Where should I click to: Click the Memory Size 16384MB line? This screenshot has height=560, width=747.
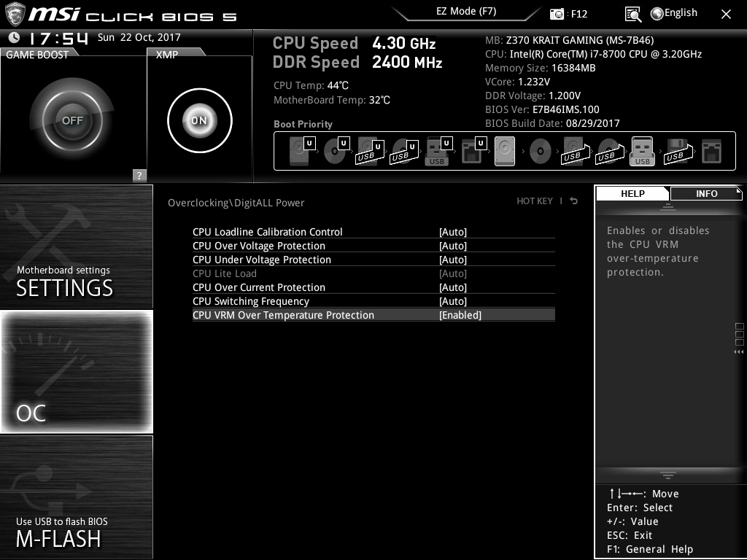pos(541,68)
